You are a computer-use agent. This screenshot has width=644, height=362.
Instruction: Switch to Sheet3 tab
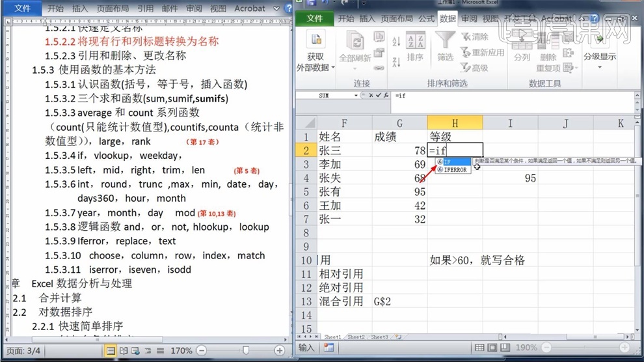pyautogui.click(x=379, y=337)
